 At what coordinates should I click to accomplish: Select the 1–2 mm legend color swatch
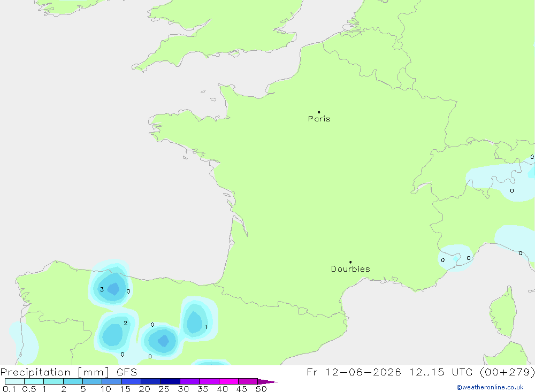[x=53, y=381]
